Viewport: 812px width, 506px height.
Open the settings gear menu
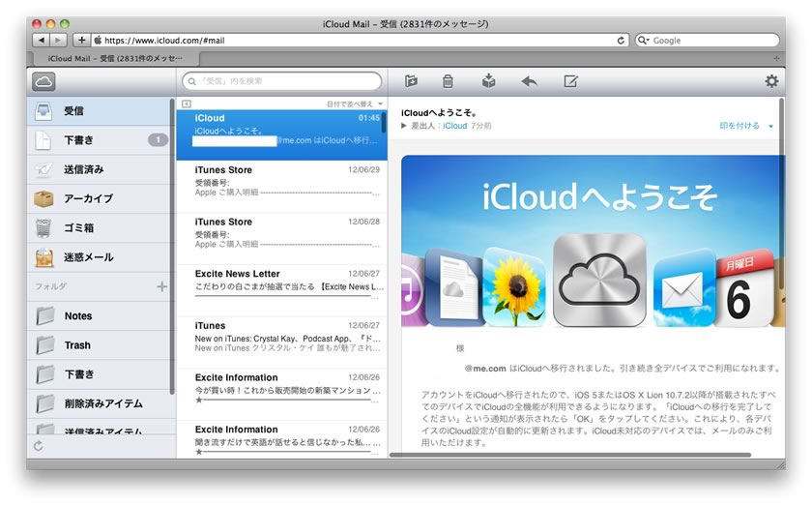pyautogui.click(x=771, y=81)
